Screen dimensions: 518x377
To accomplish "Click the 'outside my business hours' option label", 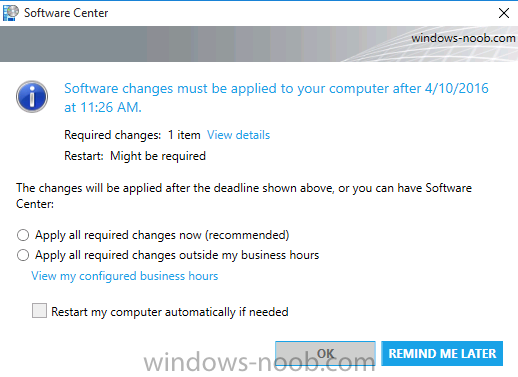I will pyautogui.click(x=177, y=255).
